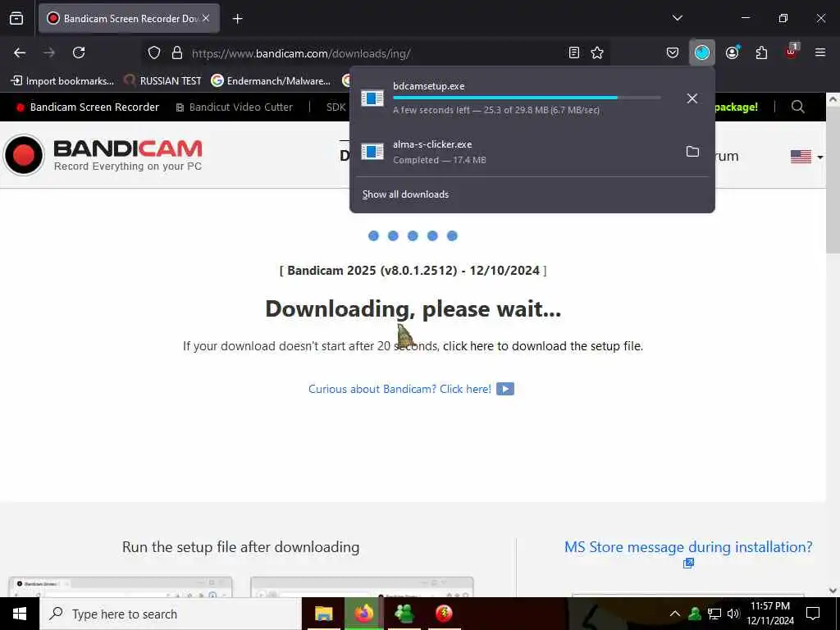Screen dimensions: 840x630
Task: Show alma-s-clicker.exe in its folder
Action: coord(692,152)
